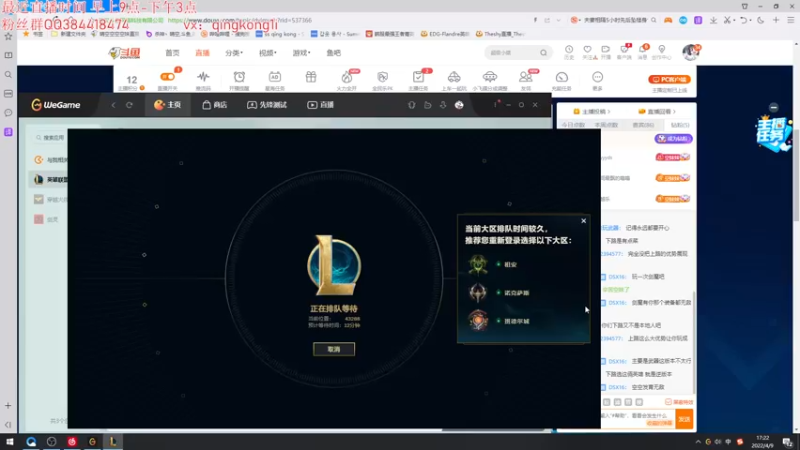This screenshot has height=450, width=800.
Task: Expand Douyu 视频 dropdown
Action: point(268,53)
